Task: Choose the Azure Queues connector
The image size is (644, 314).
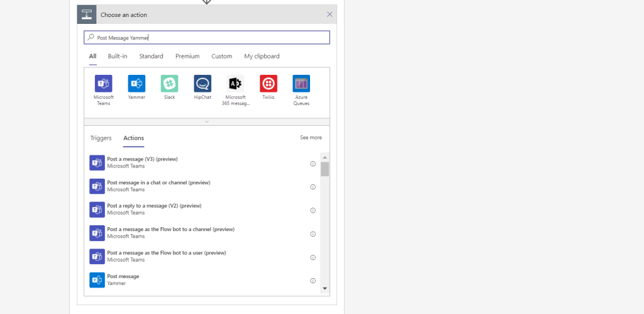Action: coord(301,84)
